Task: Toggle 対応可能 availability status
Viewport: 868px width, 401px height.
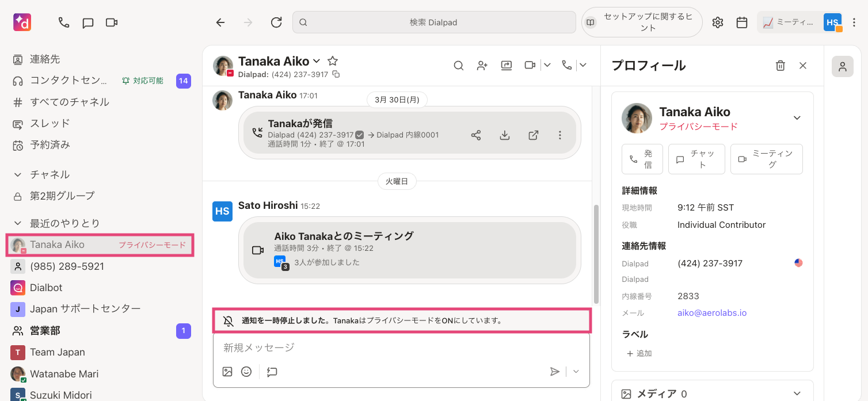Action: tap(143, 81)
